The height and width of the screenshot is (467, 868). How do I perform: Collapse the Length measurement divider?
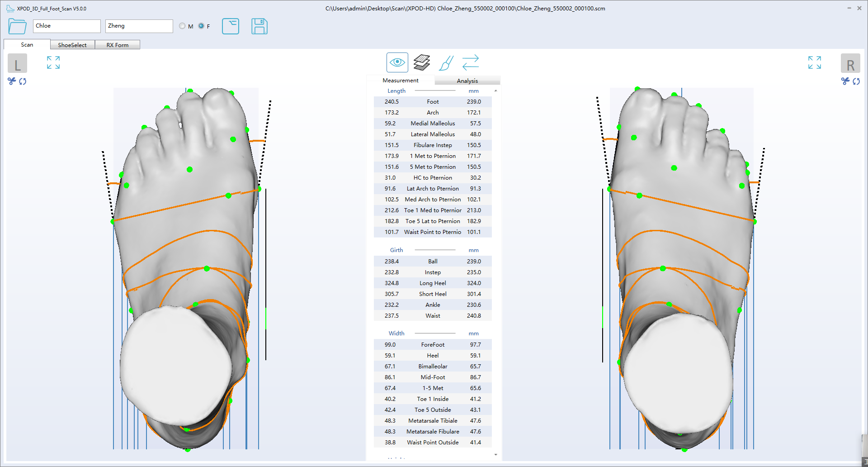[435, 91]
